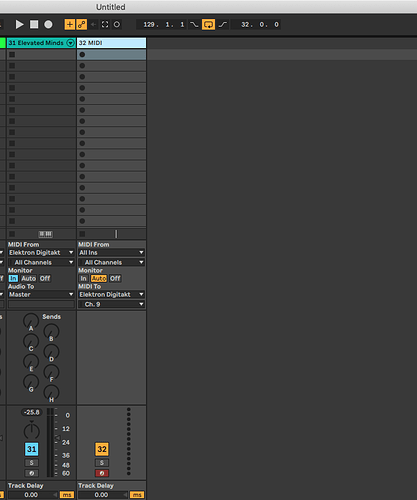Click the Stop Clips square on Elevated Minds track
417x500 pixels.
click(12, 234)
